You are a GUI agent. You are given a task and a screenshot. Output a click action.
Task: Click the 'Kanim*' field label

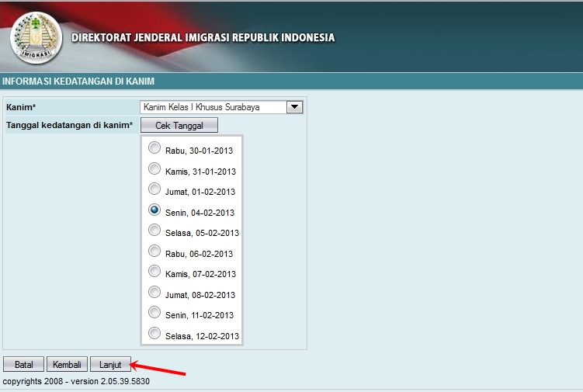tap(21, 107)
